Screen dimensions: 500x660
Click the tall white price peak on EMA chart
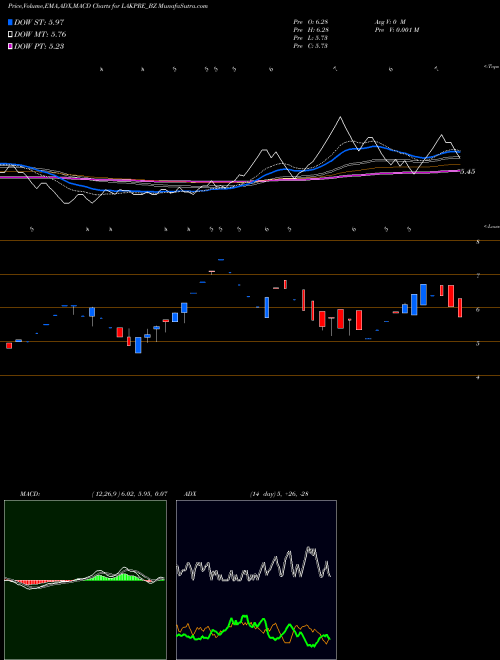pyautogui.click(x=340, y=118)
